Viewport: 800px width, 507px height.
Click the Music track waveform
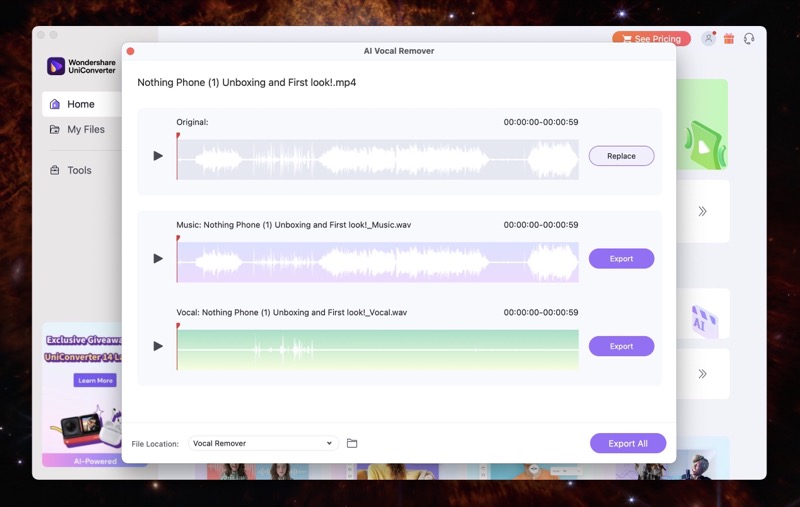point(378,262)
